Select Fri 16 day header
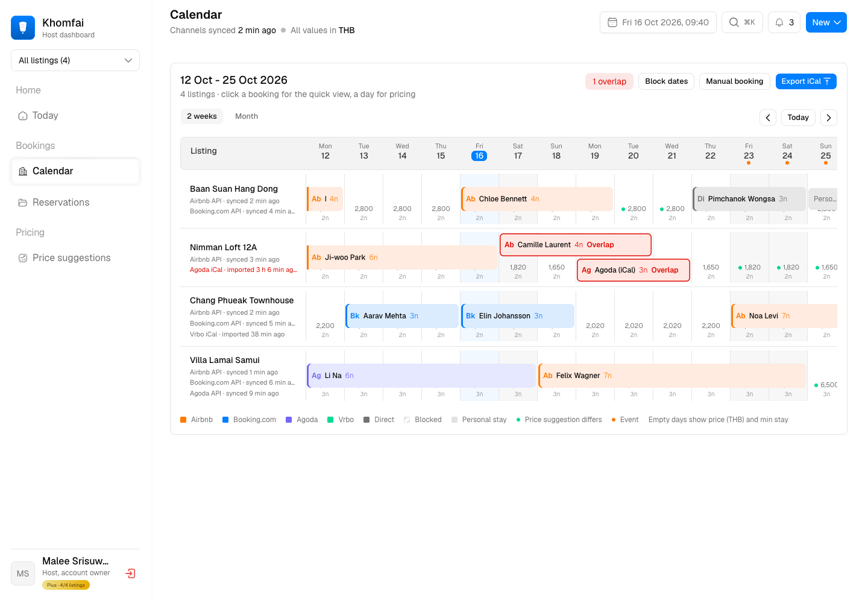 [x=479, y=152]
